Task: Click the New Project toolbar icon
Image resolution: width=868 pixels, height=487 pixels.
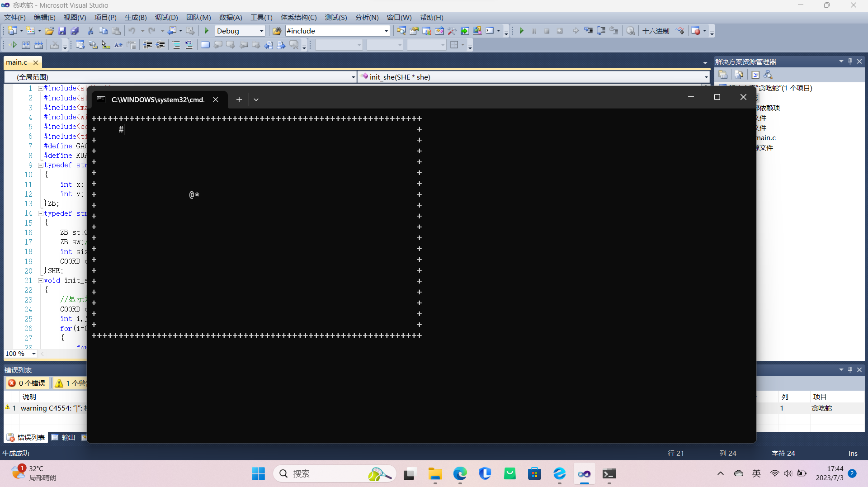Action: (x=12, y=31)
